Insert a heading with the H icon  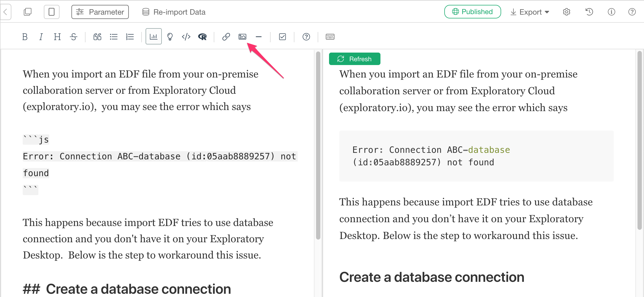(57, 37)
